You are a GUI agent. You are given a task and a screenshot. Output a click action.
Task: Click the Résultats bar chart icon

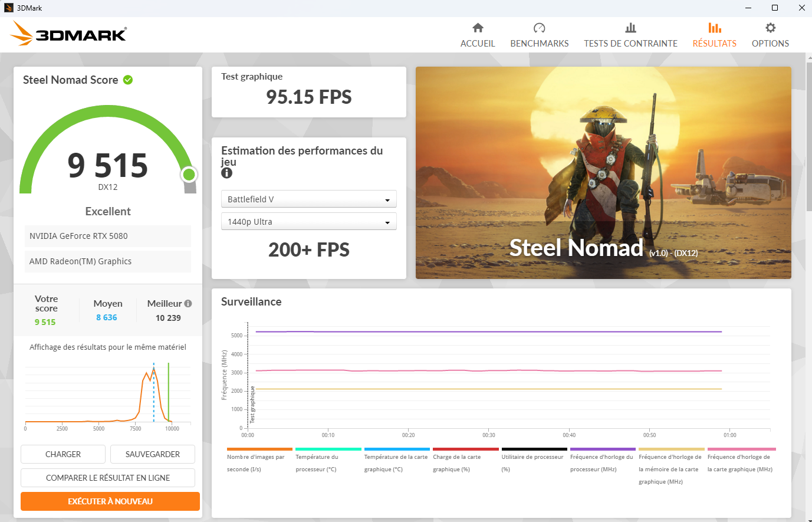pos(714,28)
